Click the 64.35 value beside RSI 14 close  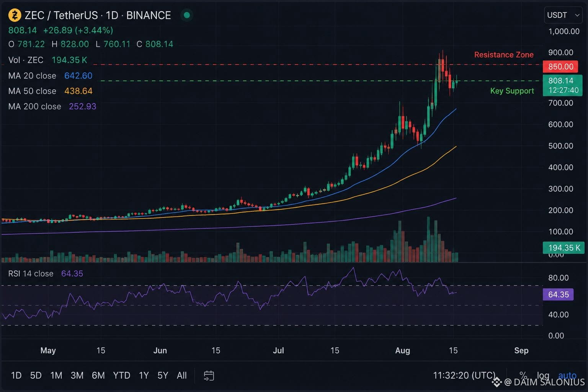point(72,274)
